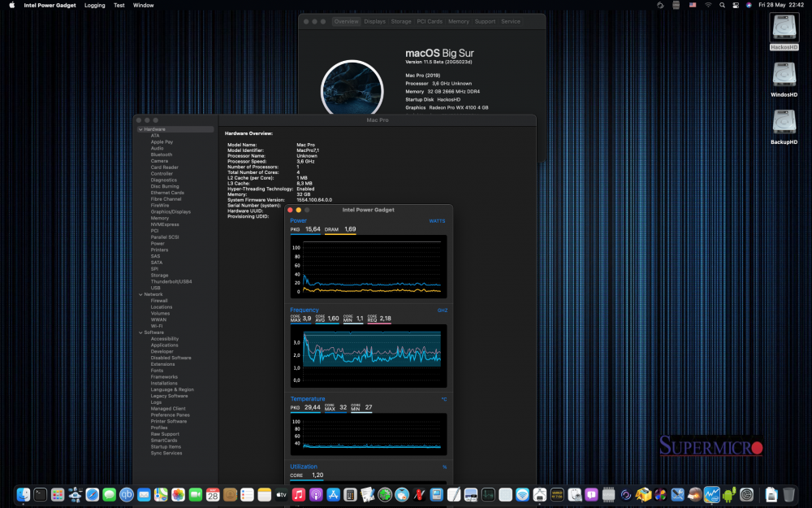Open Launchpad in the dock
The height and width of the screenshot is (508, 812).
pos(58,494)
